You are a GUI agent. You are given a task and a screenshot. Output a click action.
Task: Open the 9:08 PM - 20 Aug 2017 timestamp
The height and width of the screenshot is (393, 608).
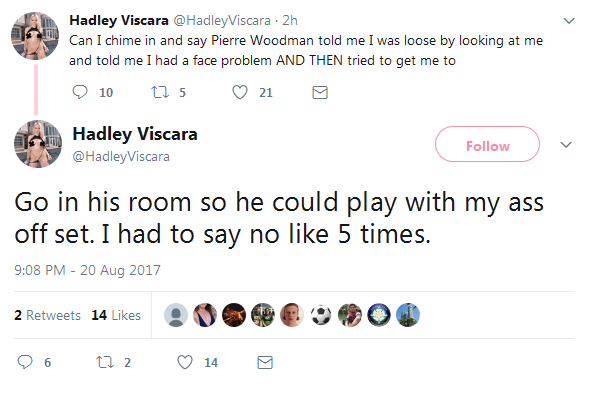(87, 270)
